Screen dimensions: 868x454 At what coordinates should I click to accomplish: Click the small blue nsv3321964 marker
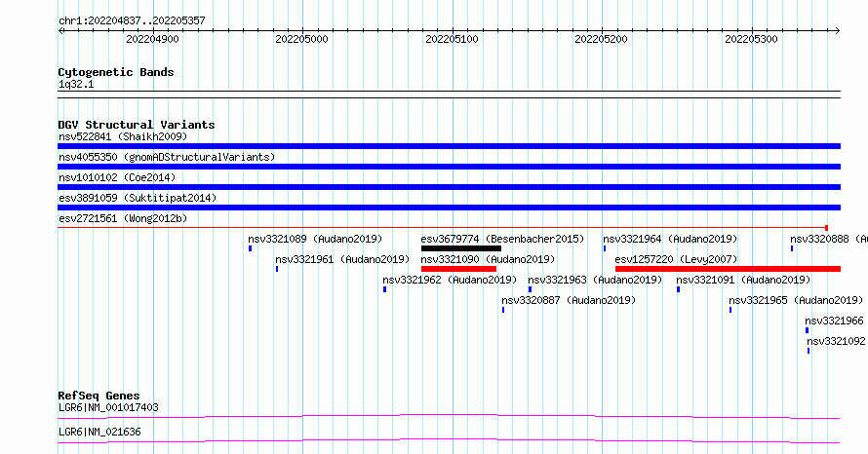point(605,248)
